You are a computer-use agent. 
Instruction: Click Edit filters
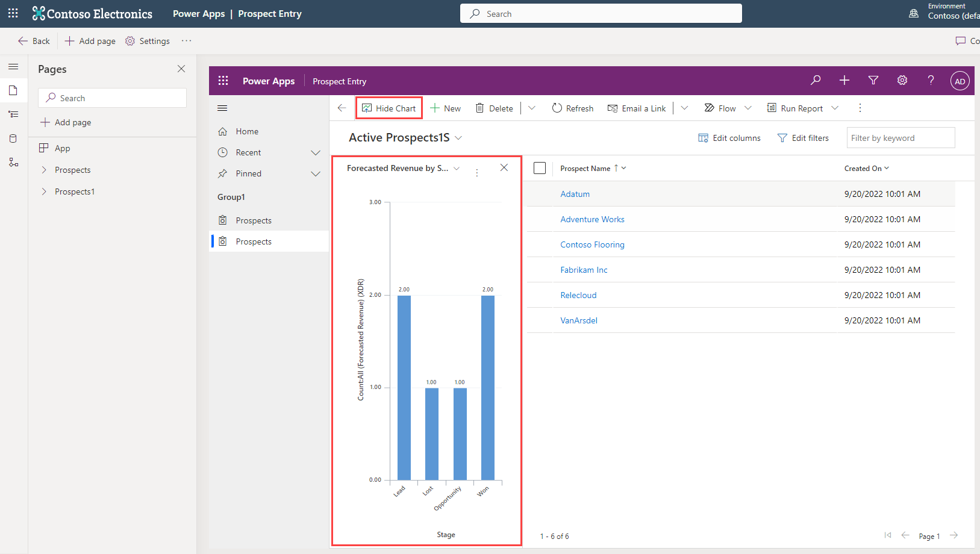pos(803,138)
